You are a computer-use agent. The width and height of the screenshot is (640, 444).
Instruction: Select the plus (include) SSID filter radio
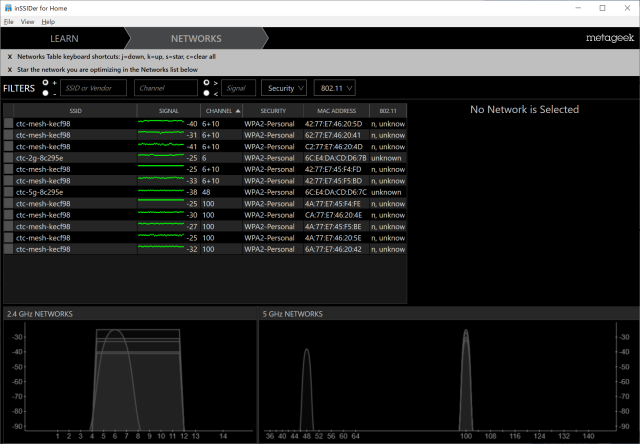45,82
